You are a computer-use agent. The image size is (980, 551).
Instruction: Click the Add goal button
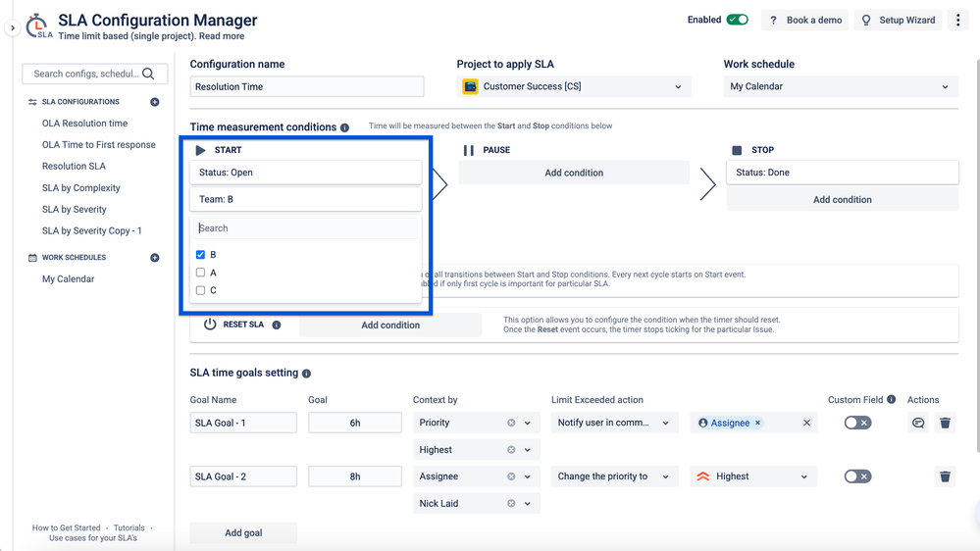[x=243, y=533]
